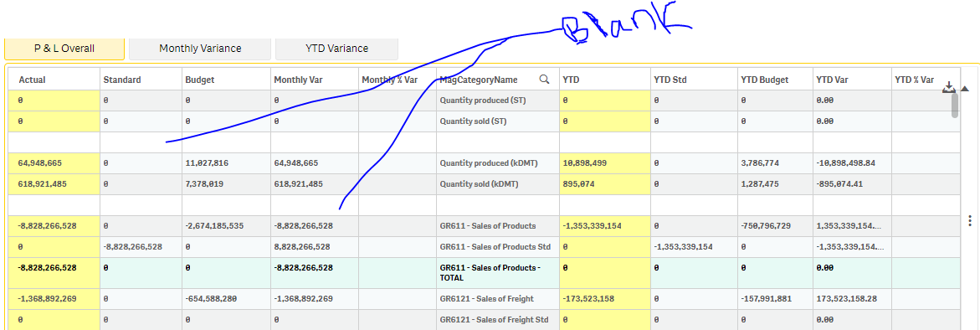The height and width of the screenshot is (330, 980).
Task: Click Budget value -2,674,185,535
Action: 214,225
